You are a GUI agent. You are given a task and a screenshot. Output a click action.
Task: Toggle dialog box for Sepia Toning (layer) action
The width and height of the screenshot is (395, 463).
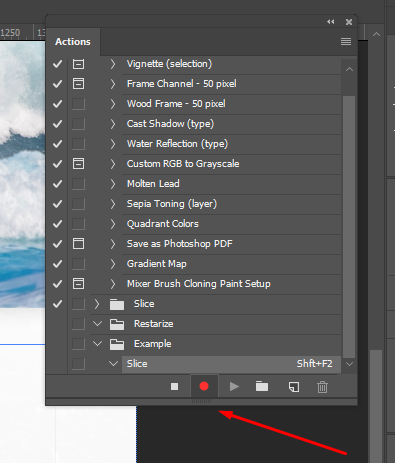point(78,204)
